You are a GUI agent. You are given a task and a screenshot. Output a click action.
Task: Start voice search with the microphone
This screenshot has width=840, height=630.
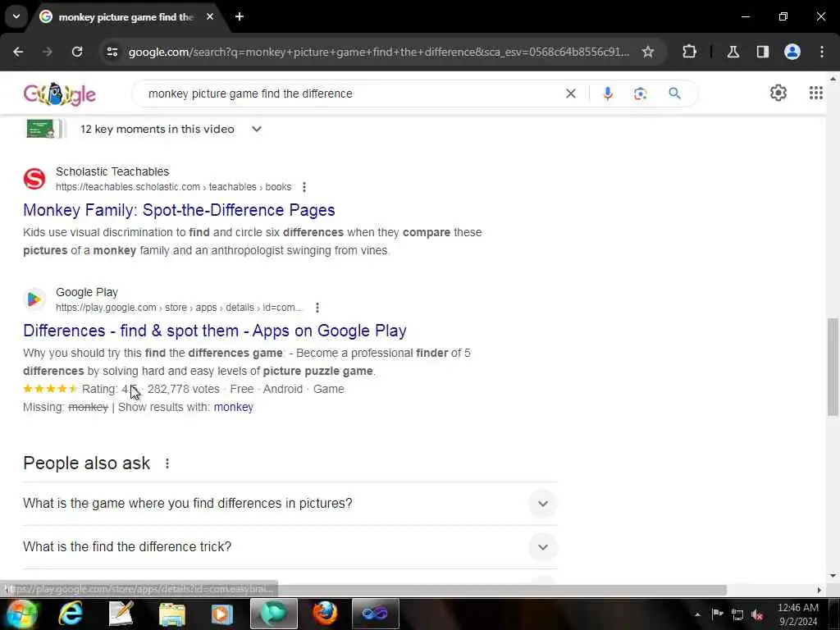click(608, 94)
